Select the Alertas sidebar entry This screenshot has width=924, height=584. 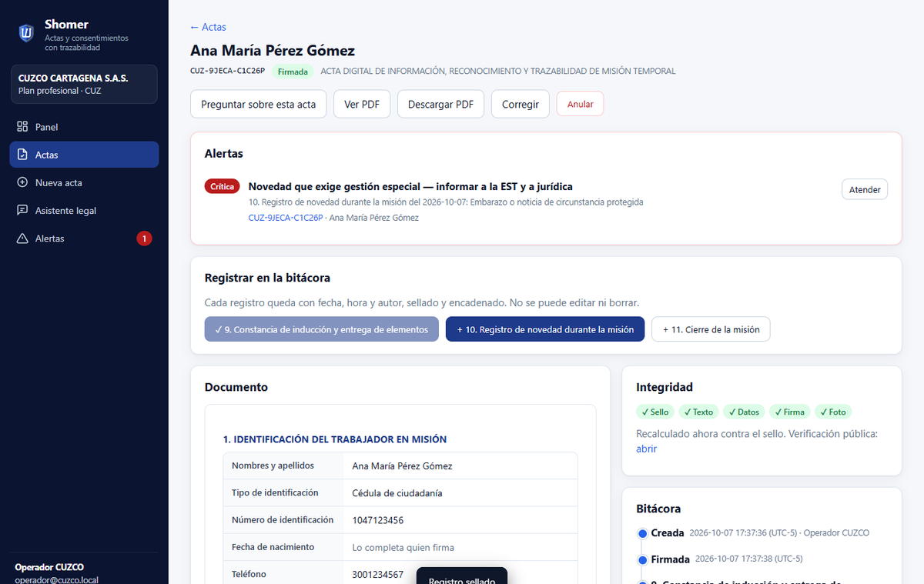coord(84,239)
